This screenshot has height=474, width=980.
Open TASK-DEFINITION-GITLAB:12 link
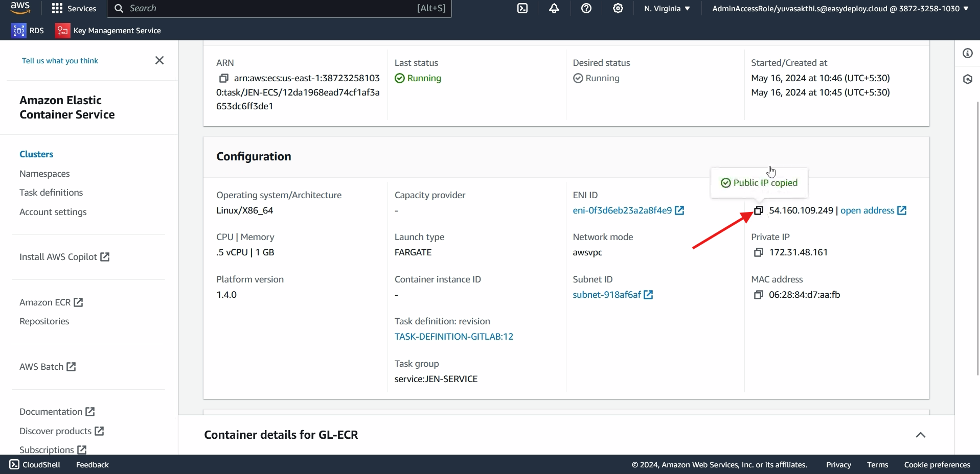pos(454,337)
